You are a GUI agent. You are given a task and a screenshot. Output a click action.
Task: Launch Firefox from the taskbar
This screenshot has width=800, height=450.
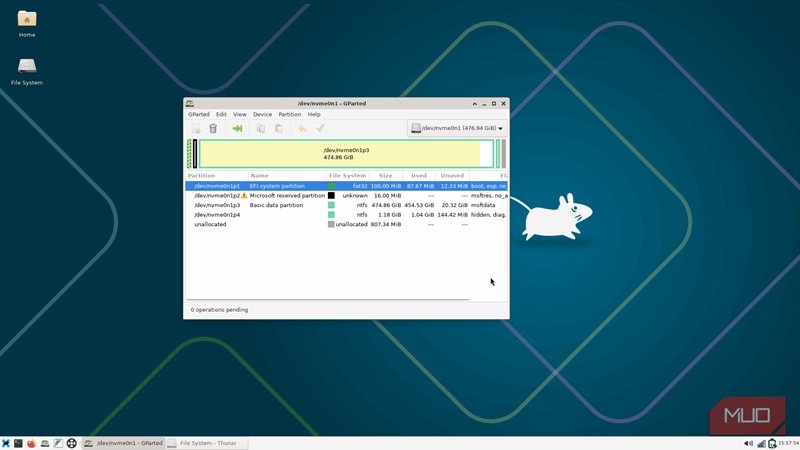(x=31, y=443)
